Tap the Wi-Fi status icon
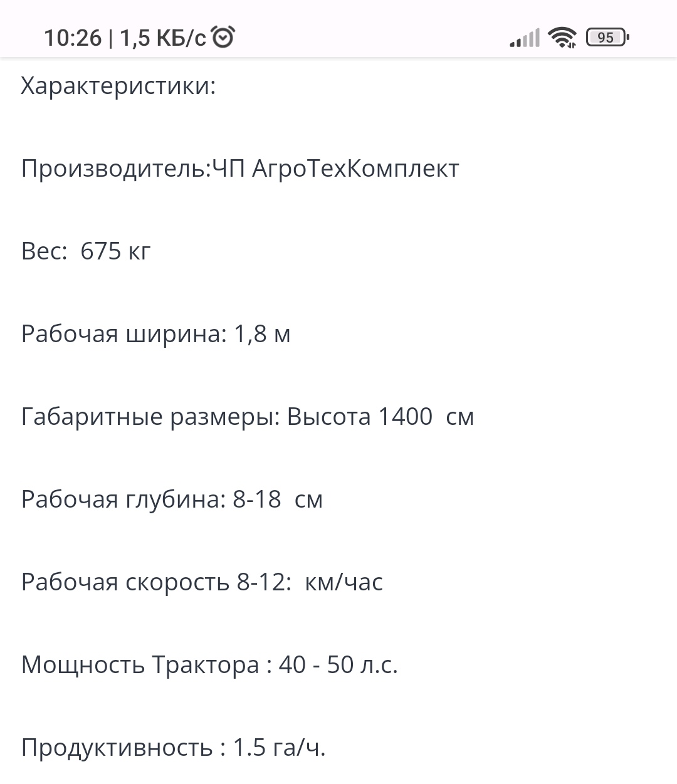This screenshot has width=677, height=784. [x=562, y=38]
